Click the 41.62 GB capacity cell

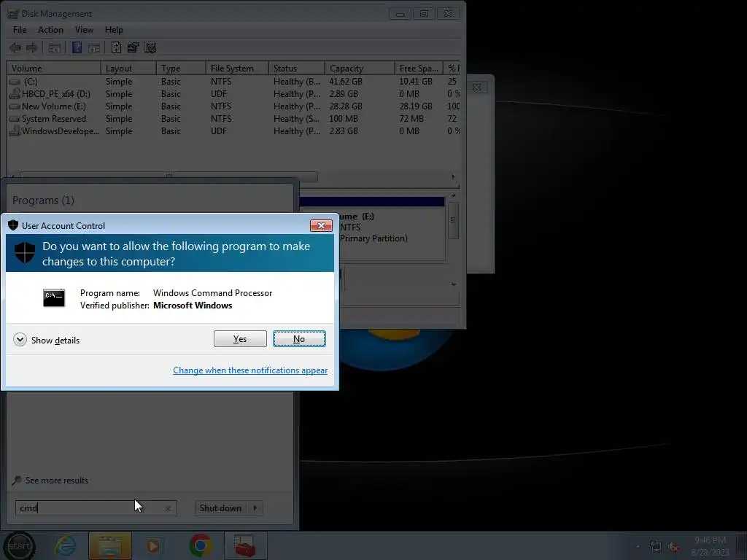pos(346,82)
